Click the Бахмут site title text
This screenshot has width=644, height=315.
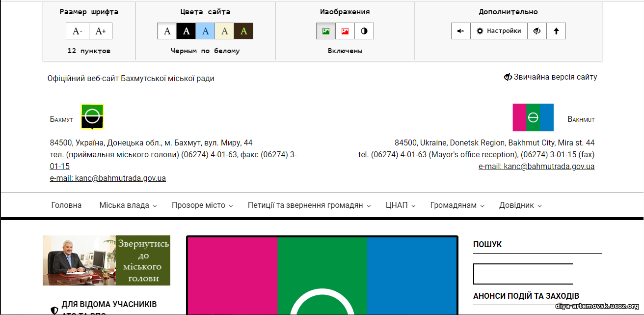(x=61, y=119)
